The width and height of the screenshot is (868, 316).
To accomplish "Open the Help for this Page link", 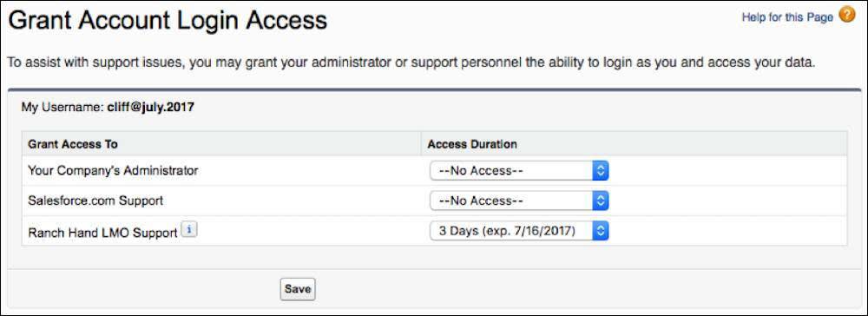I will [787, 17].
